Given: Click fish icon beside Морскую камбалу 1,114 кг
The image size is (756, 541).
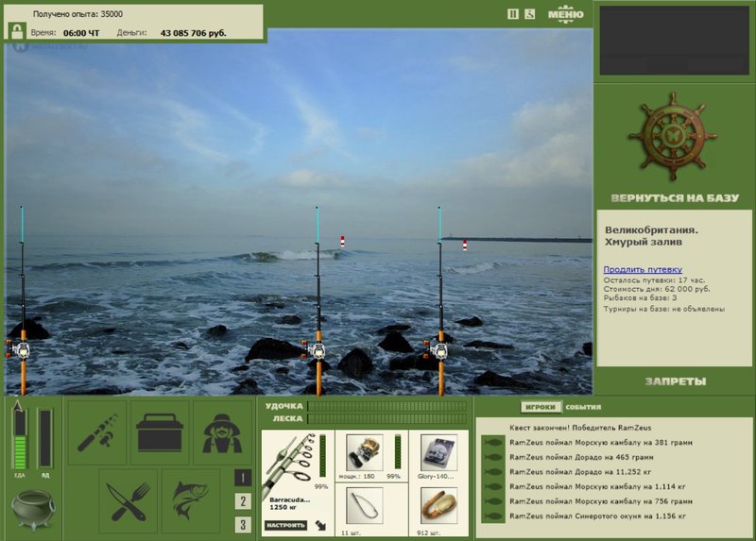Looking at the screenshot, I should point(492,486).
